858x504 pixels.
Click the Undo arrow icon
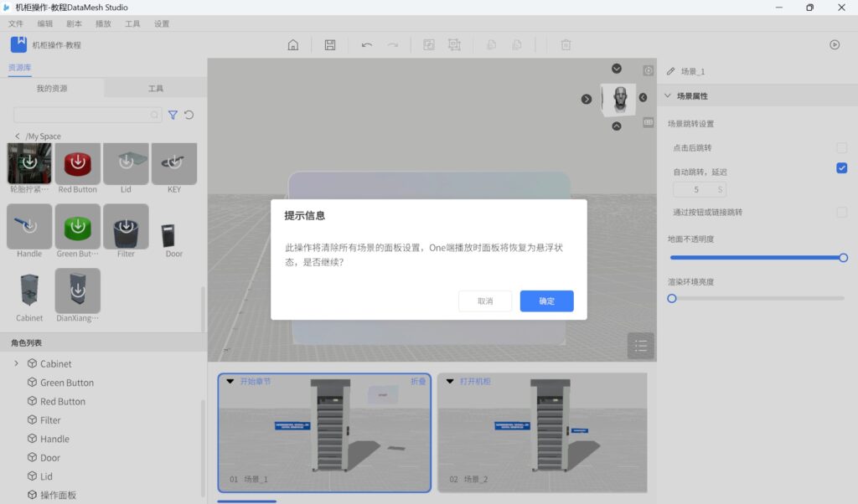pos(367,45)
